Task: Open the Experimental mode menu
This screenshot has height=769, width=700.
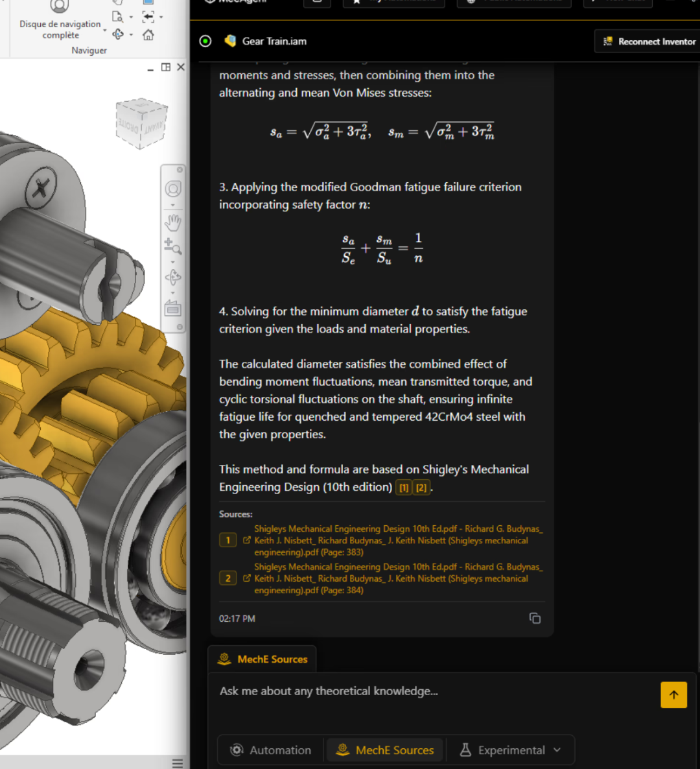Action: pyautogui.click(x=510, y=750)
